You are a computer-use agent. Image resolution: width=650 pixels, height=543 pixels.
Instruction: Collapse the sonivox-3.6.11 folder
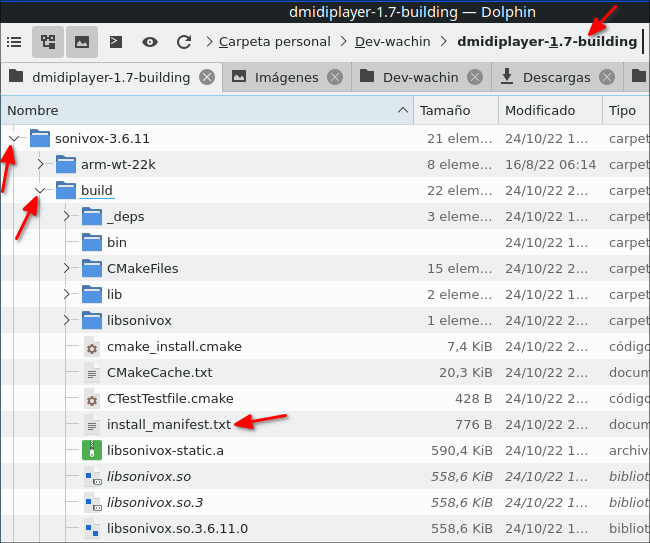pos(14,138)
